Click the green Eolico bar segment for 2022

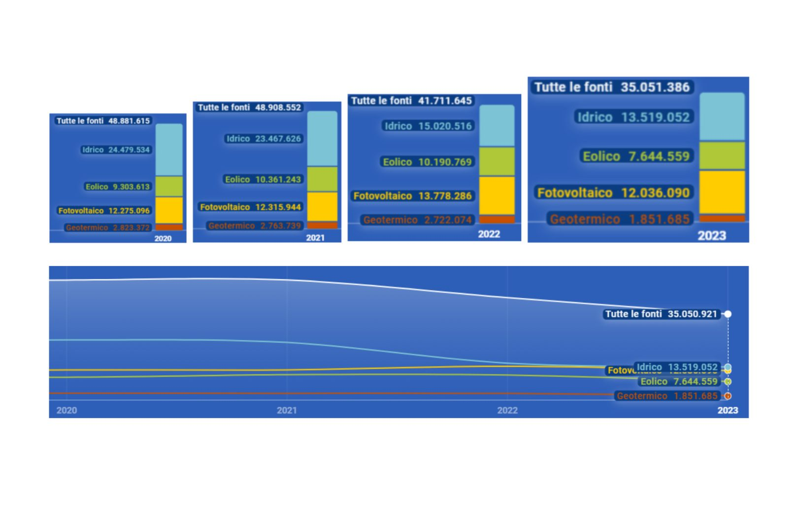497,162
